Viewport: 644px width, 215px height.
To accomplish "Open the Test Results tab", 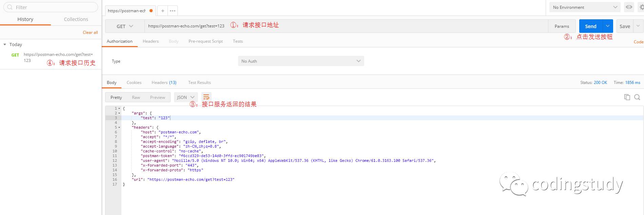I will pos(199,83).
